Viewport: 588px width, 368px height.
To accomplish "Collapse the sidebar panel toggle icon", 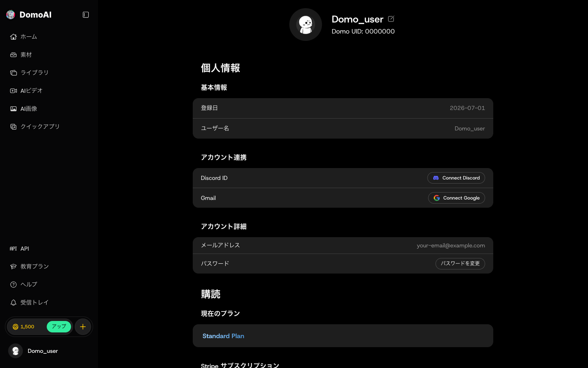I will 86,15.
